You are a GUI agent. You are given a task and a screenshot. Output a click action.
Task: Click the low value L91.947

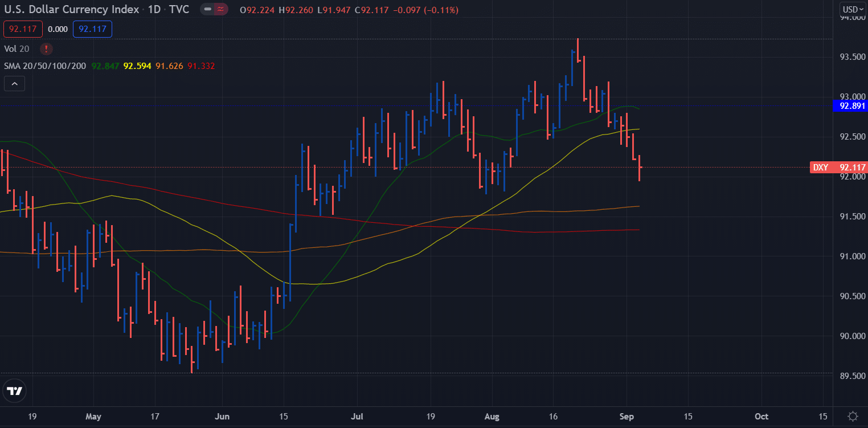pyautogui.click(x=334, y=10)
